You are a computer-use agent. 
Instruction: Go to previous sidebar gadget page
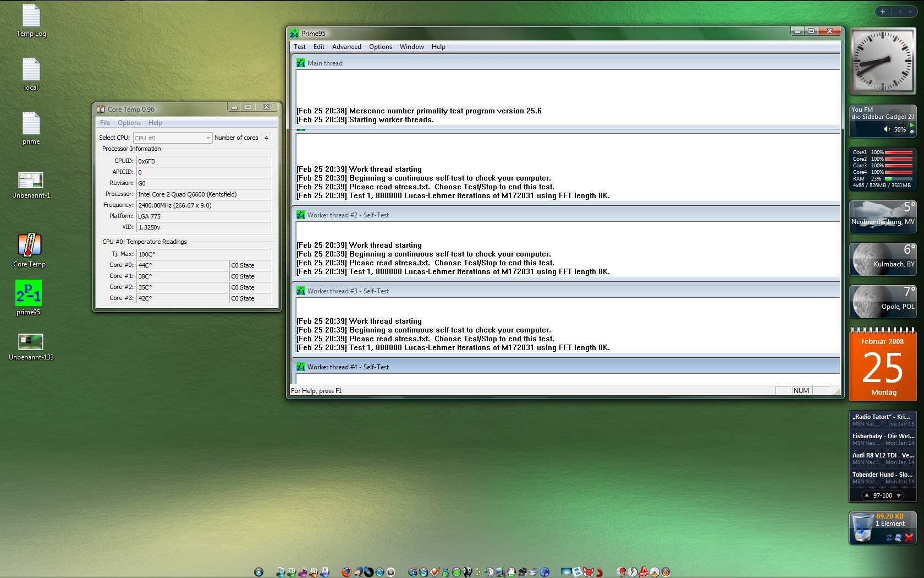[x=900, y=12]
